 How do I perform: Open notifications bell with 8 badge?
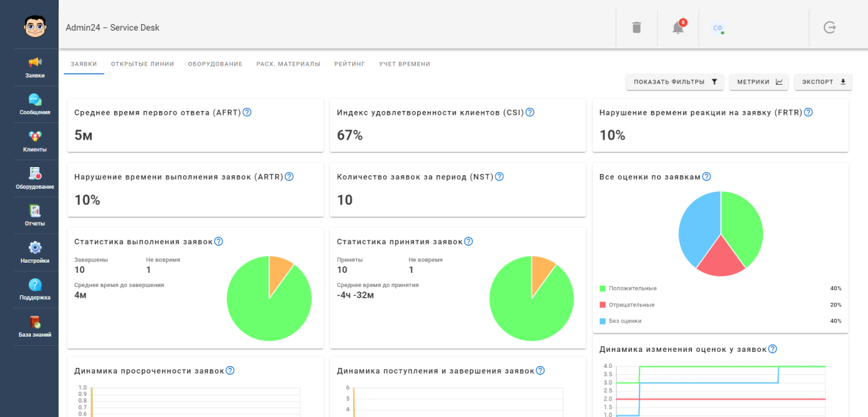(x=678, y=27)
